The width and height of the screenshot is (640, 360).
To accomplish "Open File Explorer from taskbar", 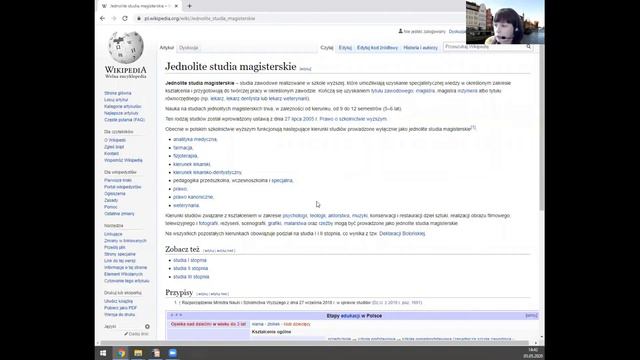I will [x=138, y=353].
